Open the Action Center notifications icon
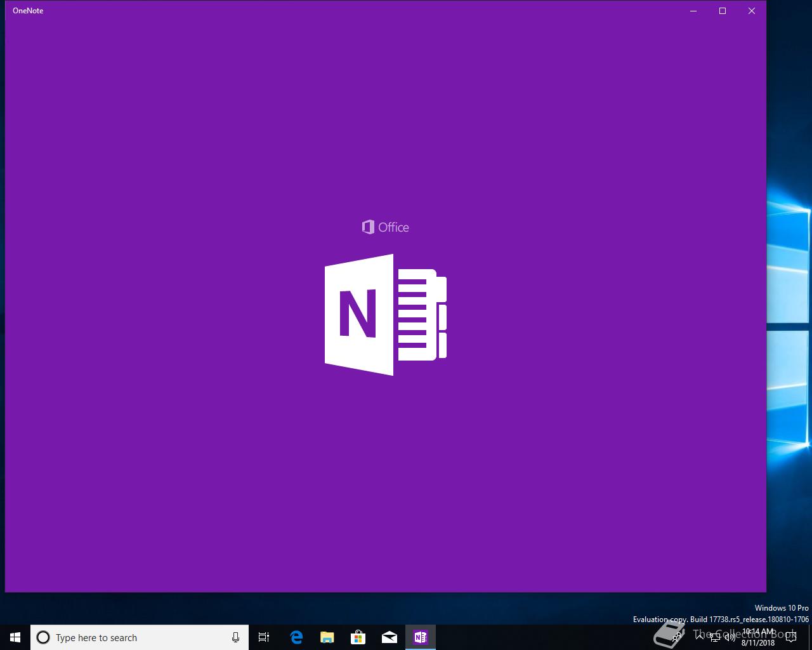812x650 pixels. tap(791, 637)
